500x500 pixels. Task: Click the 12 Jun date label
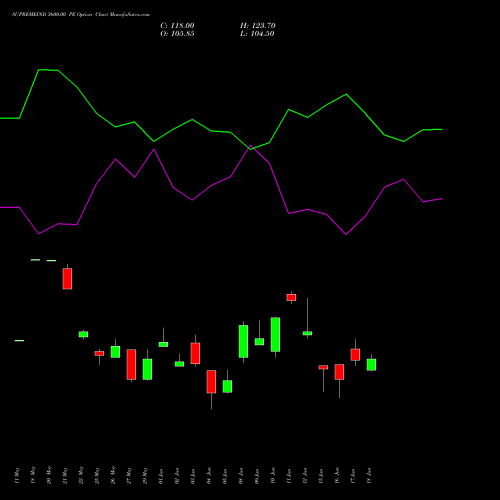click(305, 475)
